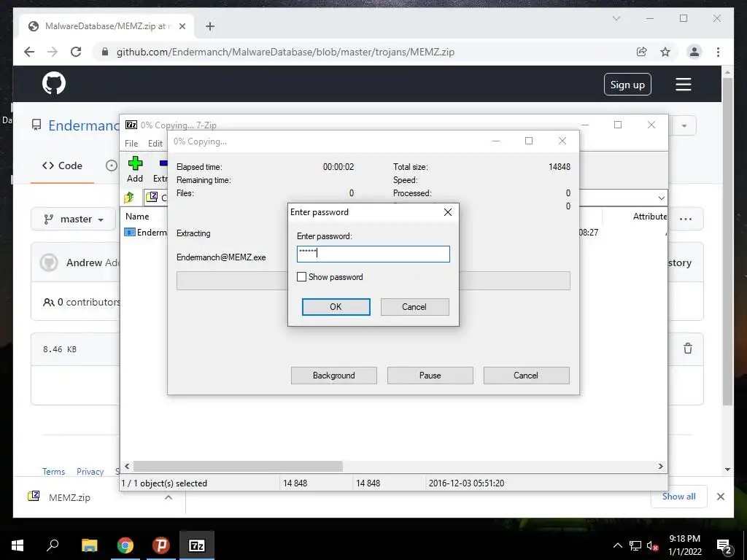Click 7-Zip scrollbar left arrow

coord(127,466)
